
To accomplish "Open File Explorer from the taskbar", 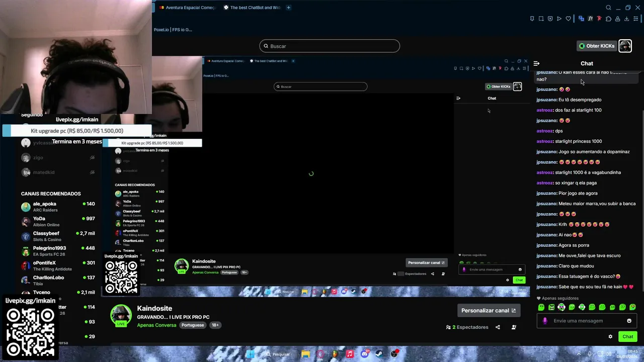I will tap(305, 354).
